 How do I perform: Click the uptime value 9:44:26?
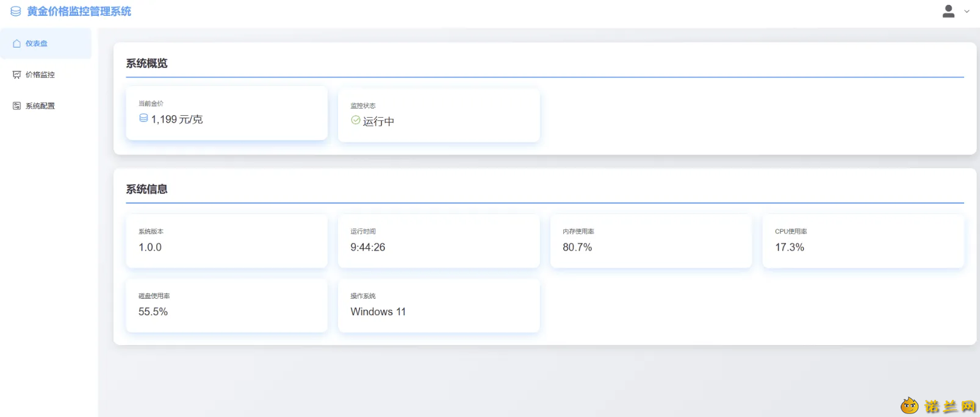[x=368, y=248]
